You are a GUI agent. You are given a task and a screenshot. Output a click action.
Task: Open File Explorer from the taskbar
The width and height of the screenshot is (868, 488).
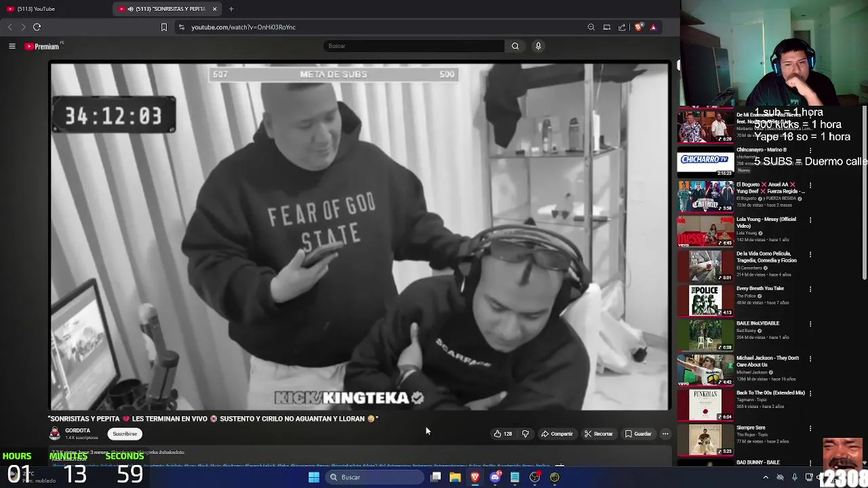[455, 477]
